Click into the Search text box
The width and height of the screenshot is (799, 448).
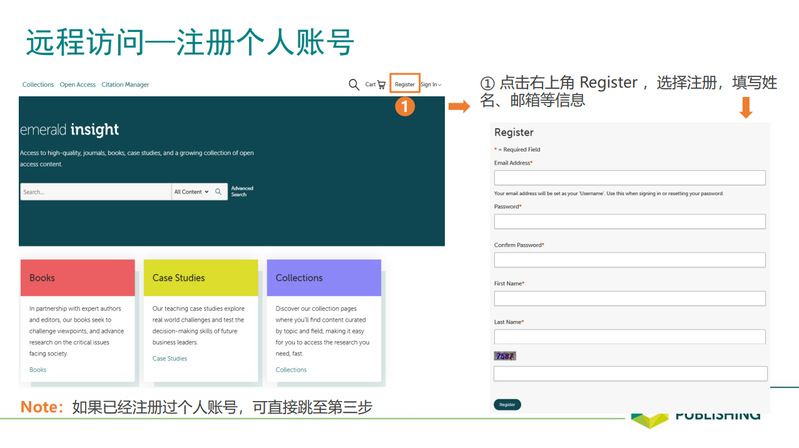[95, 192]
